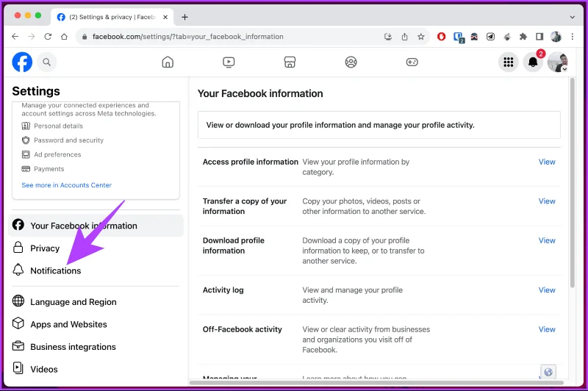Screen dimensions: 588x391
Task: View Activity log
Action: [x=547, y=290]
